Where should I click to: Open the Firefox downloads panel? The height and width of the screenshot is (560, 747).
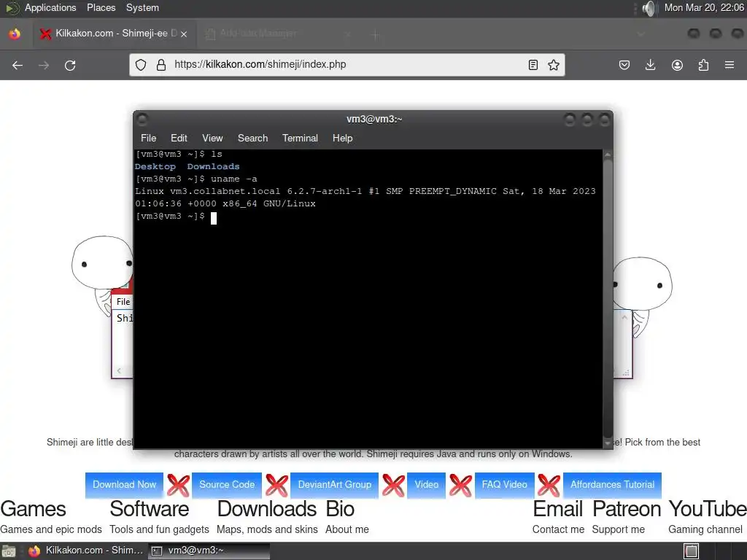point(650,65)
